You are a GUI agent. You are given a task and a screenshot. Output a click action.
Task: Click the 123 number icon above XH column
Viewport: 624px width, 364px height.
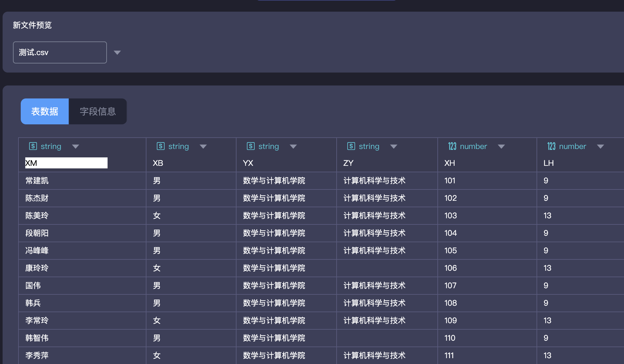(x=452, y=146)
